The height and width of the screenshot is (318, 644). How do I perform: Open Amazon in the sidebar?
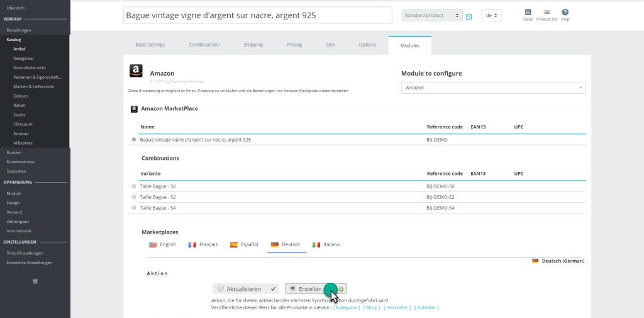(21, 133)
